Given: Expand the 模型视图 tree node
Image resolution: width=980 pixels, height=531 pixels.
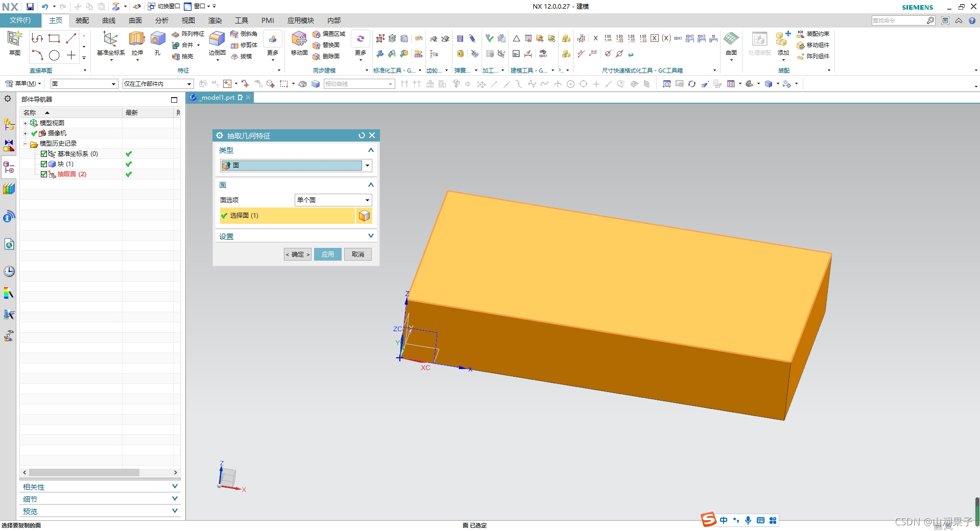Looking at the screenshot, I should [25, 123].
